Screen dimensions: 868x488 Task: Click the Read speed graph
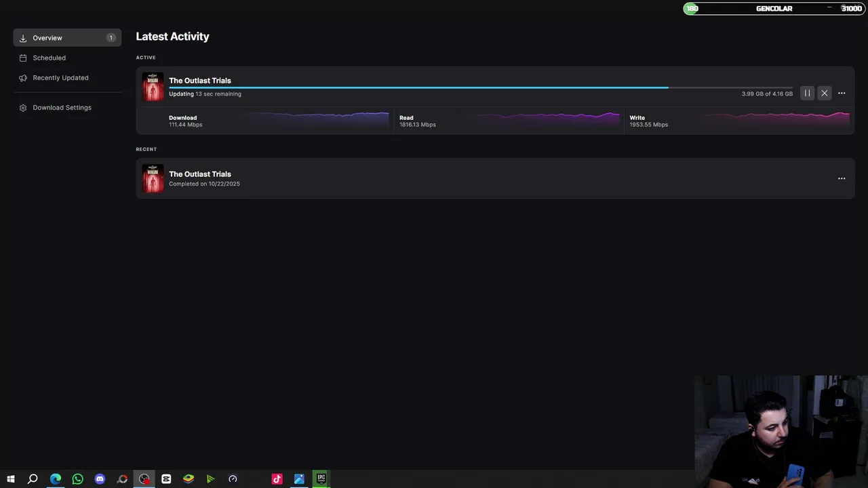point(546,120)
